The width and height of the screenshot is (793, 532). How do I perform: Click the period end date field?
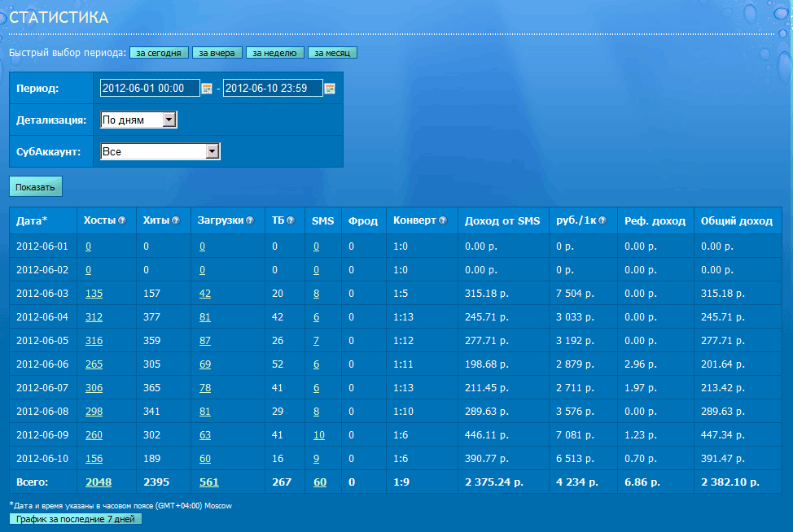pyautogui.click(x=272, y=89)
